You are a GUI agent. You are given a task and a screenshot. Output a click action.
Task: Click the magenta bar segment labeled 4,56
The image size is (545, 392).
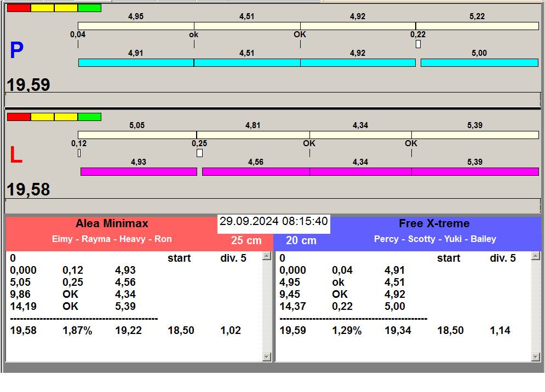(256, 171)
